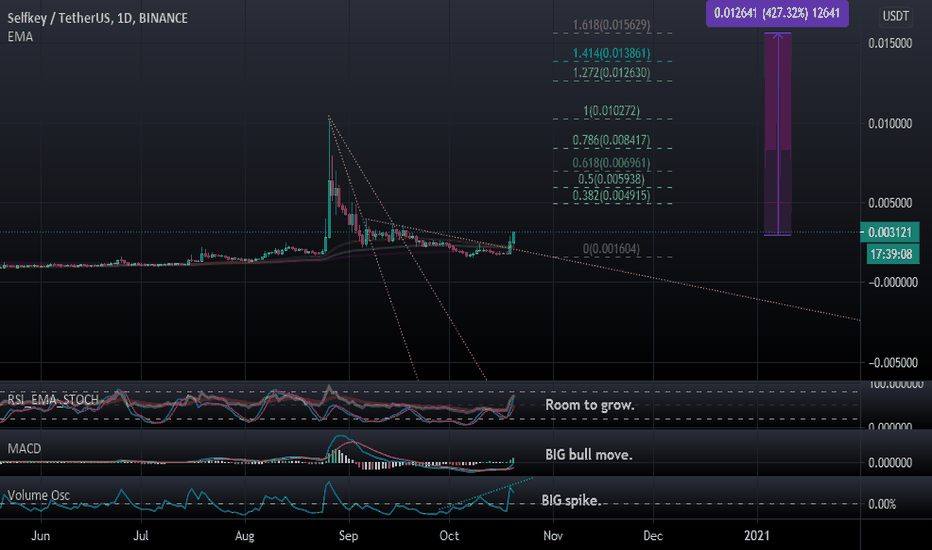Click the Nov label on time axis
This screenshot has width=932, height=550.
click(x=553, y=536)
